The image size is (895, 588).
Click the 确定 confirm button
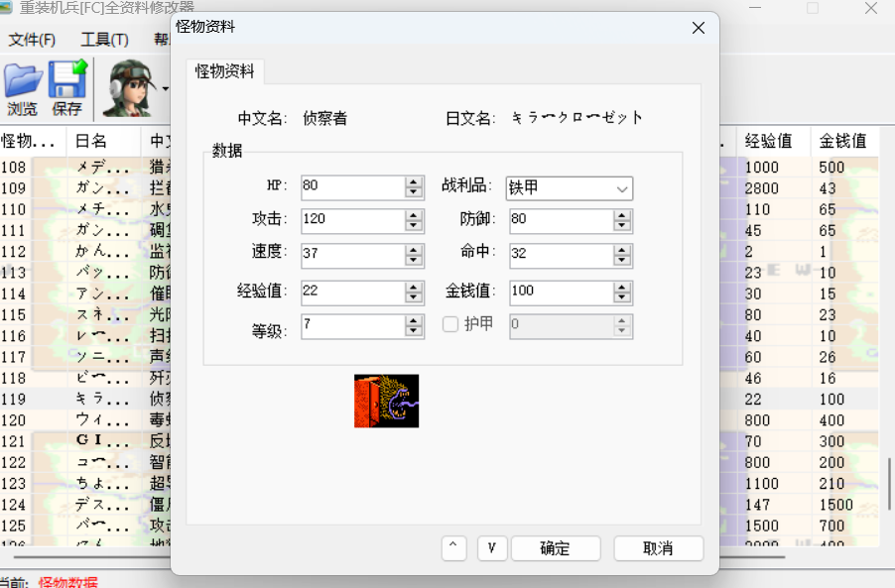click(555, 548)
